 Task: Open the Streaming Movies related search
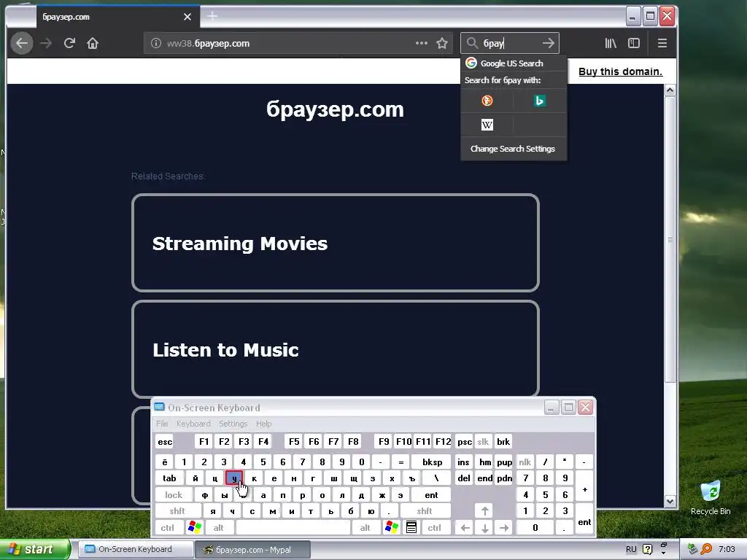point(336,243)
